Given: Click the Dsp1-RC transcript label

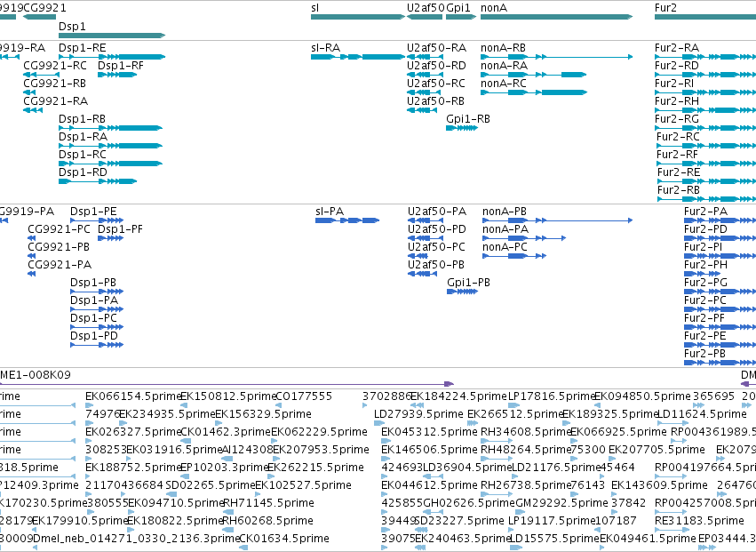Looking at the screenshot, I should pos(83,155).
